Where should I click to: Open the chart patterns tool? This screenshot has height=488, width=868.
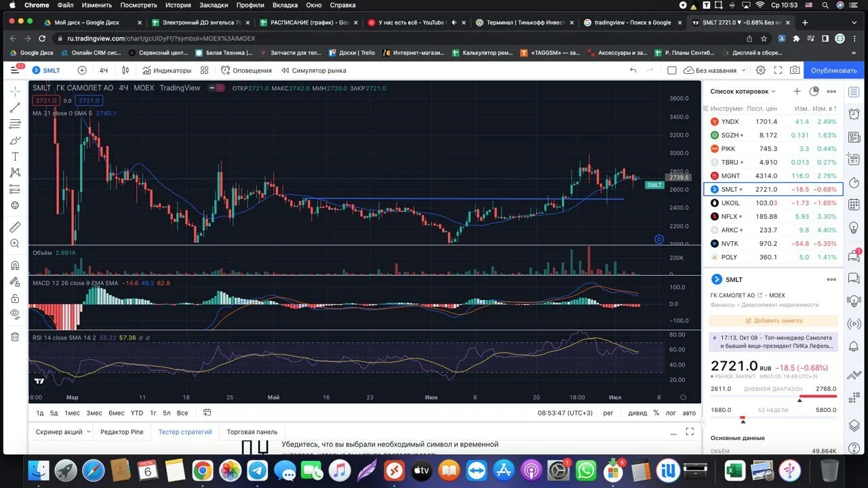point(15,173)
